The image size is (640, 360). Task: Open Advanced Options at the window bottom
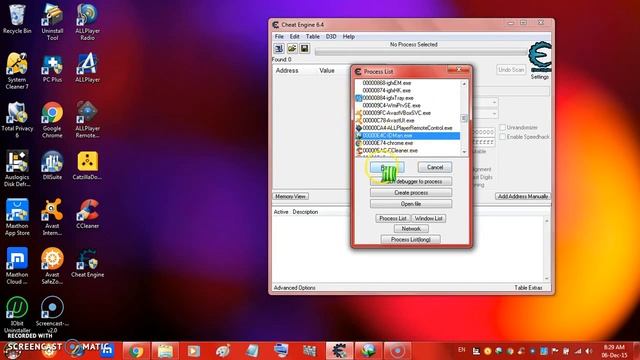click(x=294, y=288)
